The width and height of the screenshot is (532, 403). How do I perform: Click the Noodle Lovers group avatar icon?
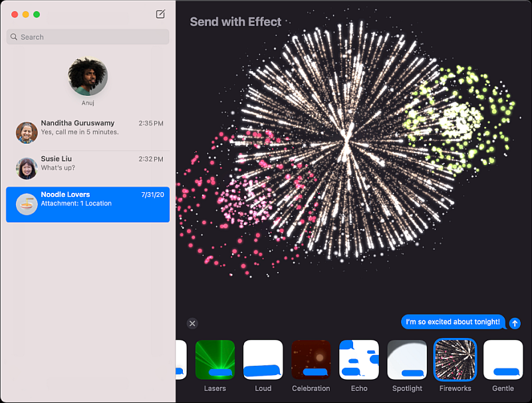point(27,204)
